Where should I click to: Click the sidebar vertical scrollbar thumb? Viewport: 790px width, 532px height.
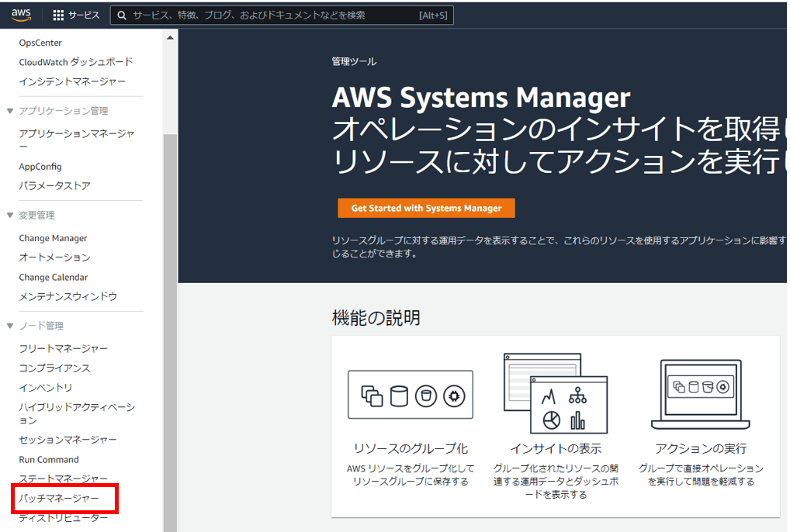click(x=170, y=332)
